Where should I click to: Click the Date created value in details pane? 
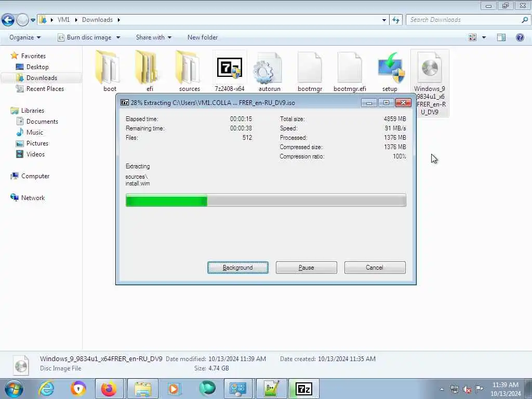click(x=347, y=358)
